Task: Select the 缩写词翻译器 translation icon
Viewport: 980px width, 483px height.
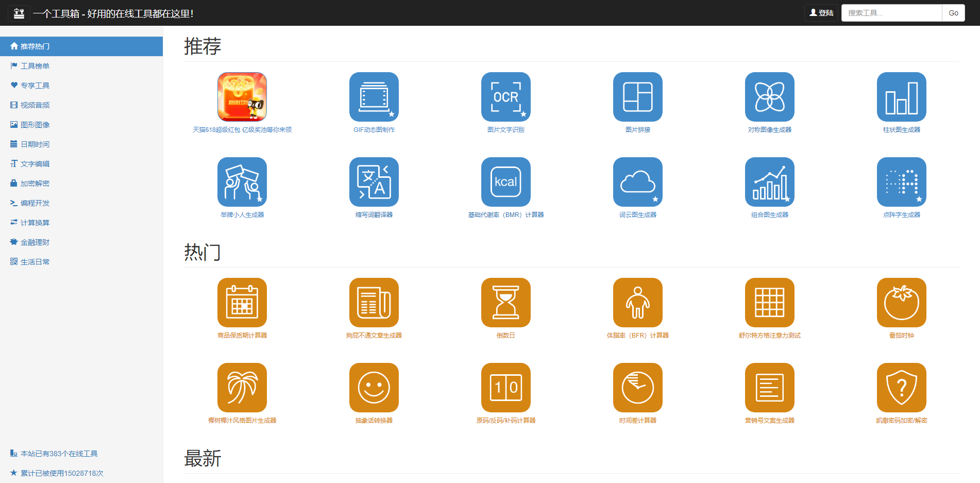Action: [374, 182]
